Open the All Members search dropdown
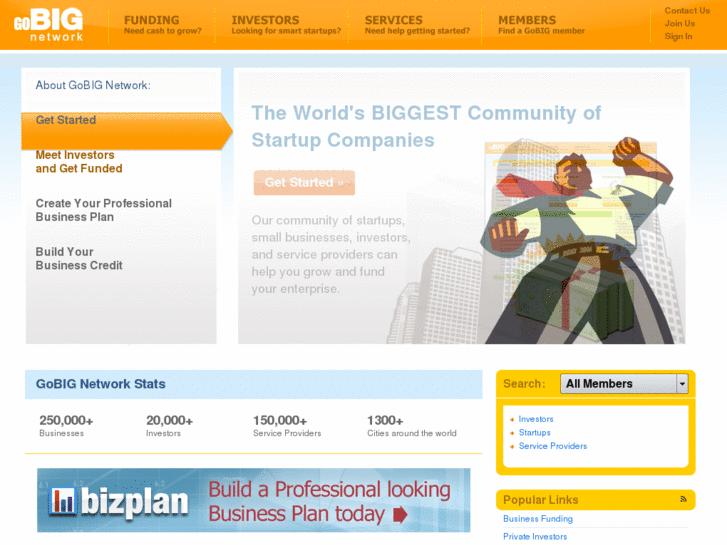Viewport: 727px width, 545px height. (624, 384)
